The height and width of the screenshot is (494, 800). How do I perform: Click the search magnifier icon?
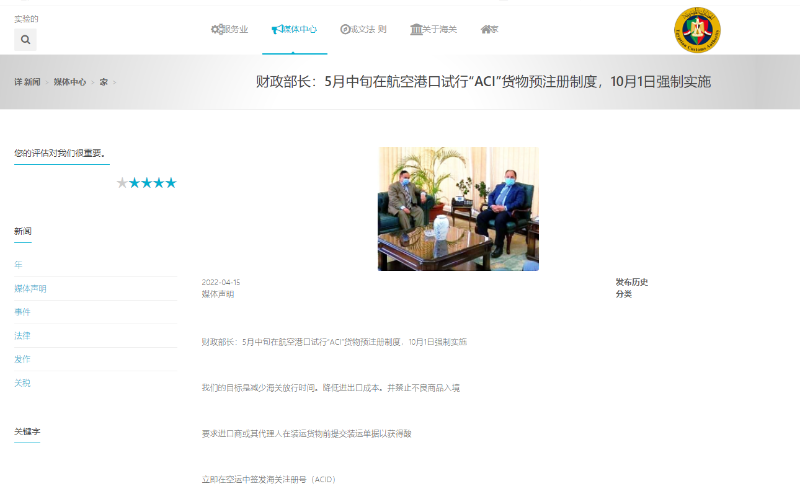[x=25, y=40]
